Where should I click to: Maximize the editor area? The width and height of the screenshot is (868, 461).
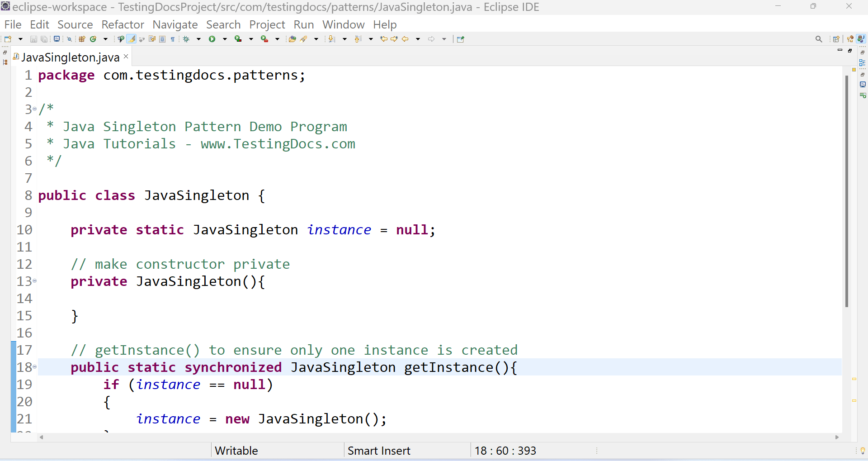(x=850, y=51)
